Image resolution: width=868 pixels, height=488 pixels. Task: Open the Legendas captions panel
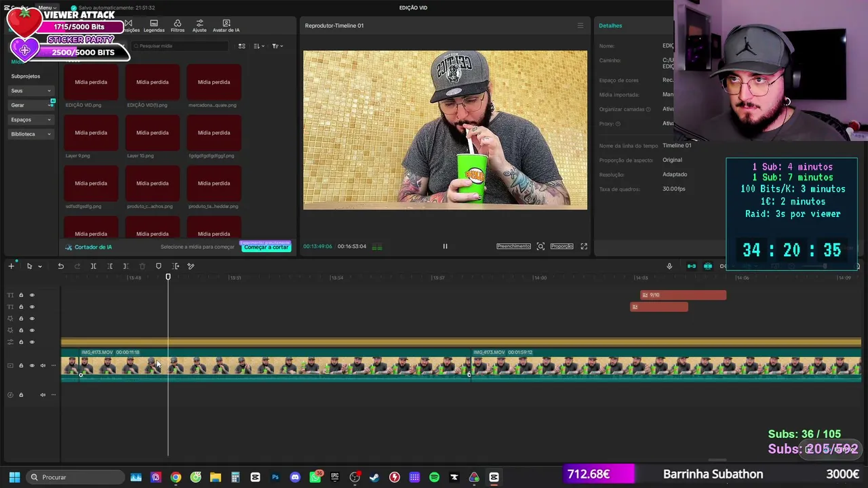(x=154, y=26)
